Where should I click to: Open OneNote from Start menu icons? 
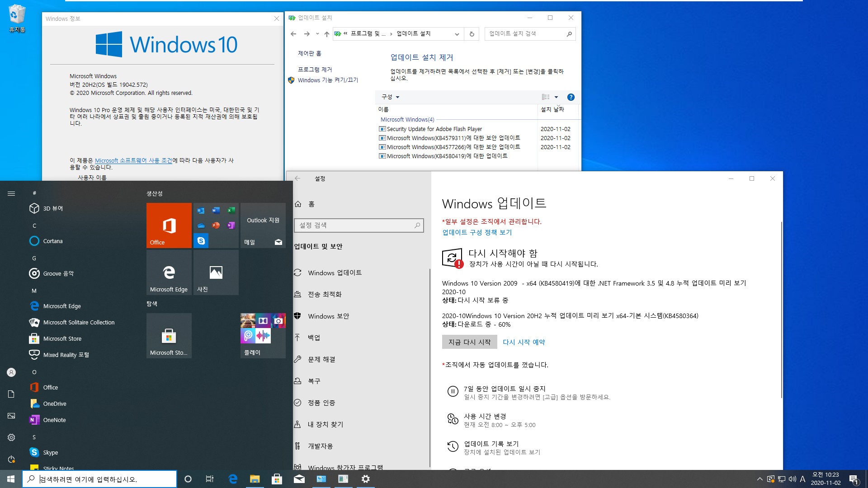coord(54,419)
